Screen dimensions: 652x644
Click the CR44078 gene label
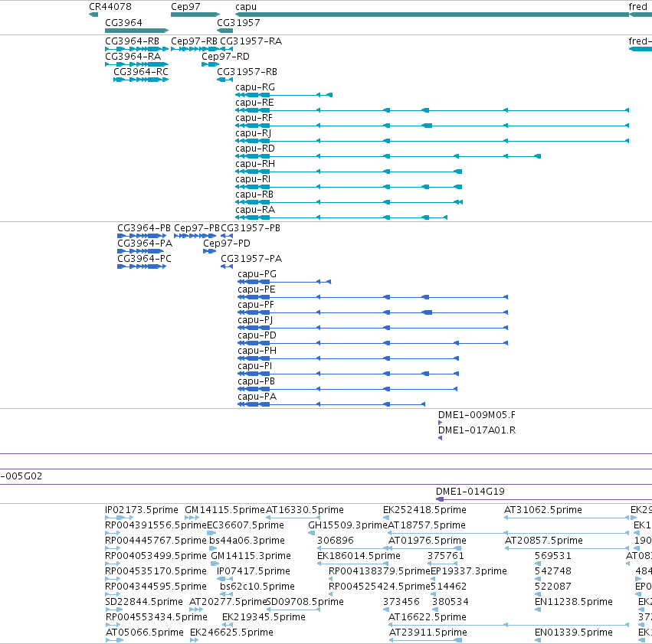(x=110, y=7)
